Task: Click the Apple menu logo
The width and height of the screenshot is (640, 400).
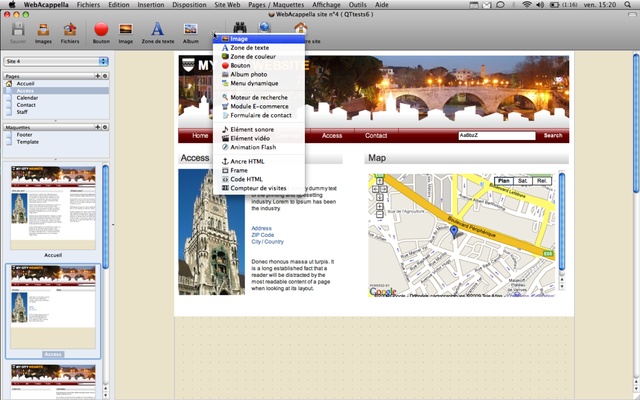Action: pyautogui.click(x=12, y=4)
